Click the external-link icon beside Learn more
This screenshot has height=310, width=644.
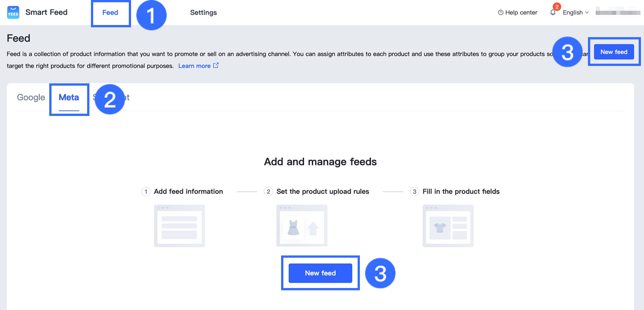[x=216, y=66]
